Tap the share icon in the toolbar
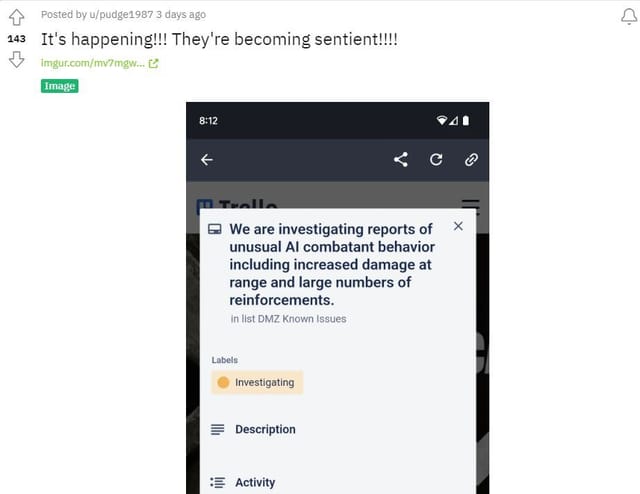 click(x=401, y=160)
